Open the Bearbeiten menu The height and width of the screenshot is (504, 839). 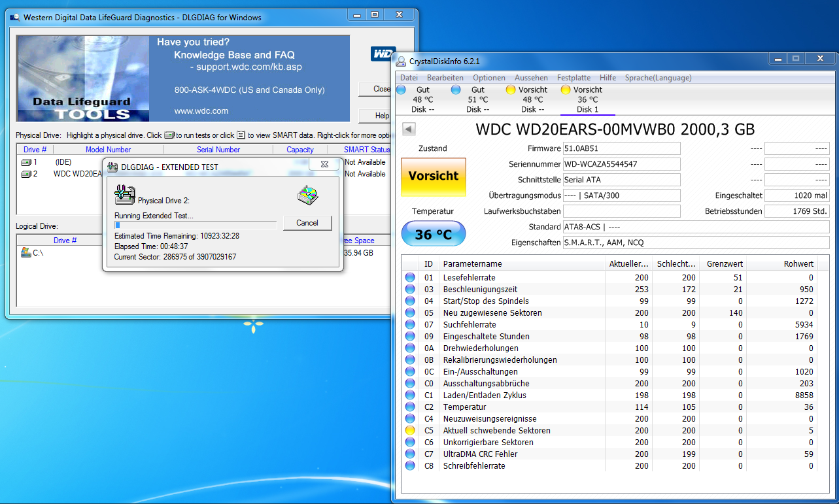coord(445,78)
